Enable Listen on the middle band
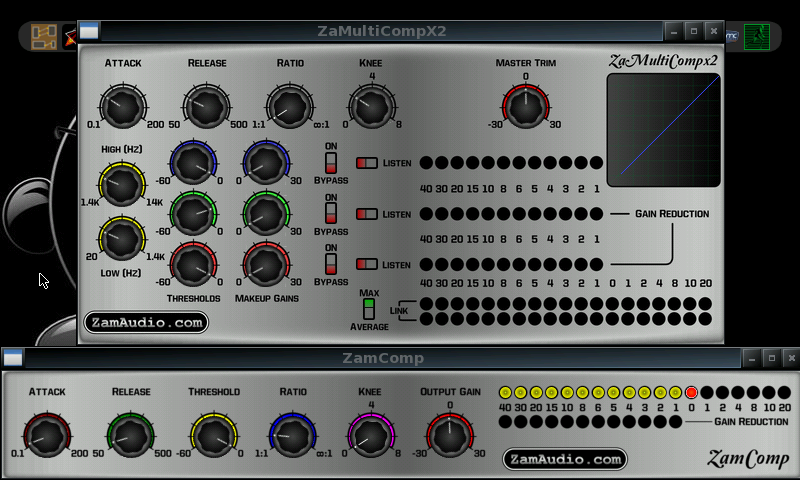800x480 pixels. tap(367, 214)
